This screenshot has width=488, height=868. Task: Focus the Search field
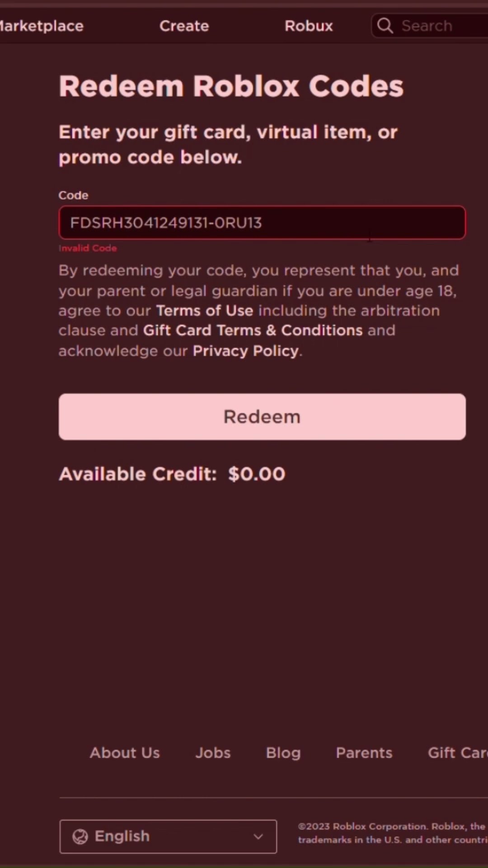tap(430, 26)
